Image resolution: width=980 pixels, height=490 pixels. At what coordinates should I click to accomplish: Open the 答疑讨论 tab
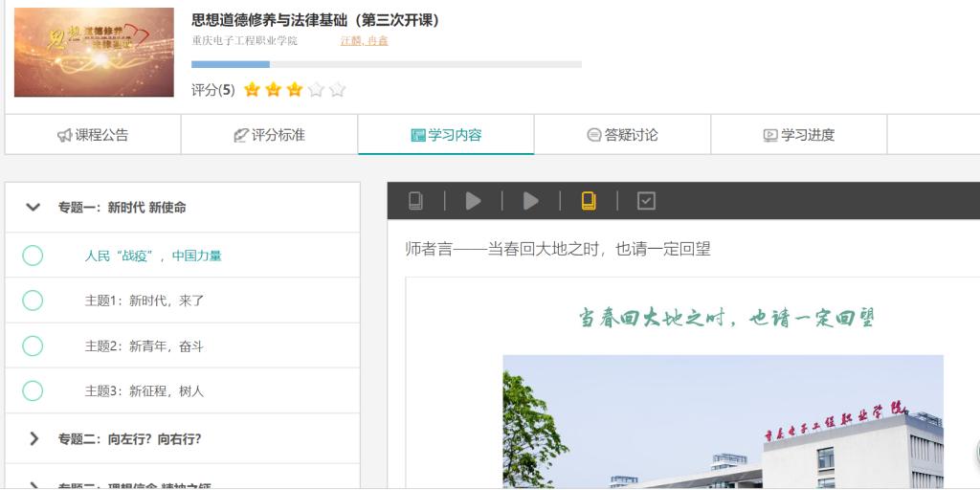[x=622, y=135]
